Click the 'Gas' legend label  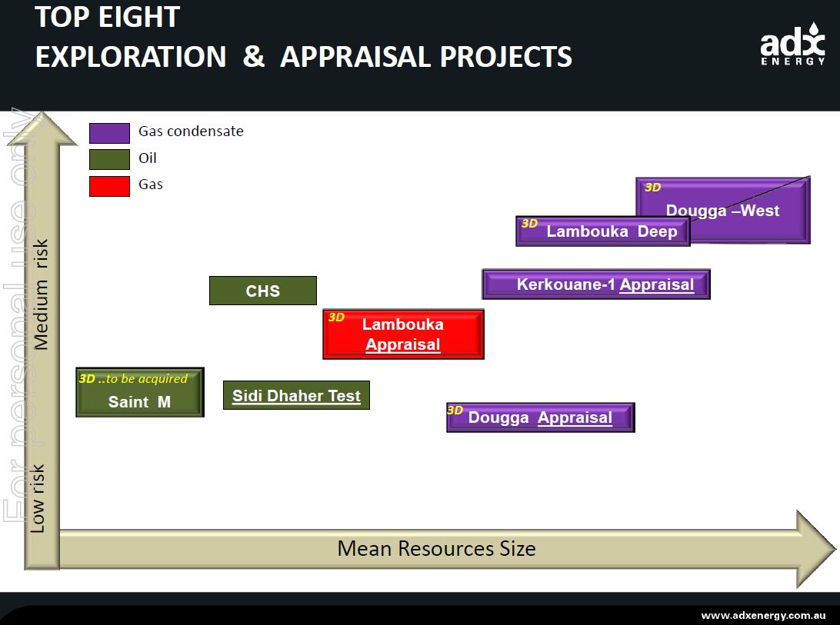point(151,185)
